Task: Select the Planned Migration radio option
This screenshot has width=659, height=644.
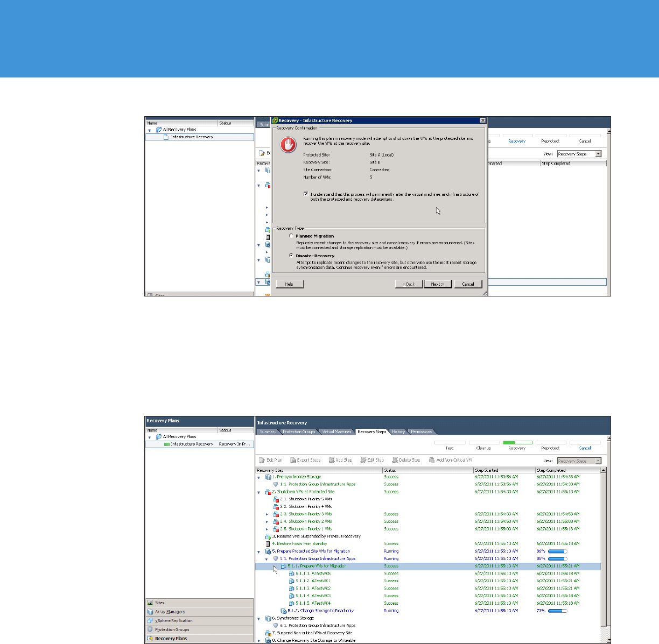Action: pos(291,236)
